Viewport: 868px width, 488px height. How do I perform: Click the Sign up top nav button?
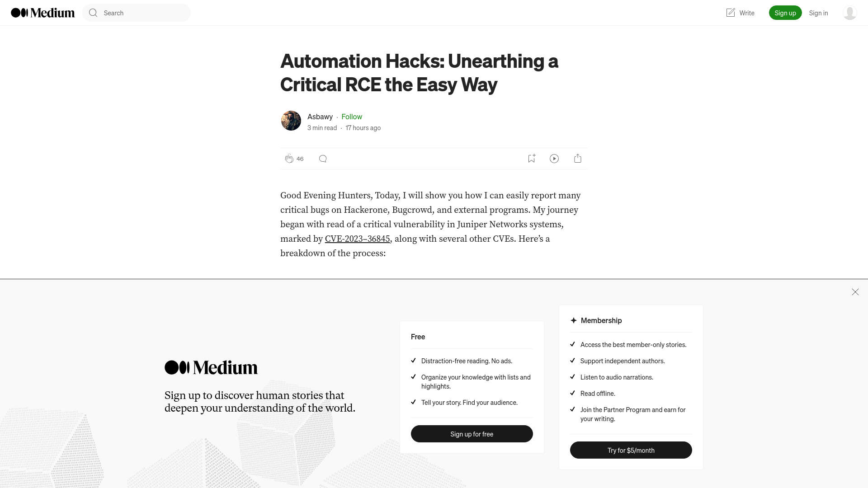[785, 13]
